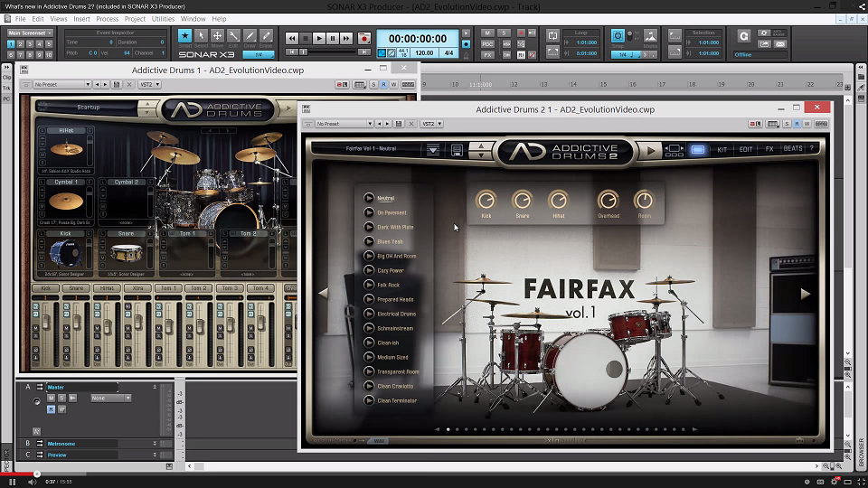The image size is (868, 488).
Task: Start playback with the Play button
Action: coord(319,39)
